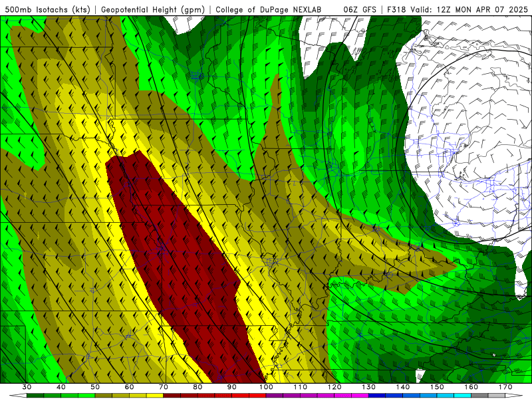Click the legend value 70
Viewport: 532px width, 399px height.
coord(164,387)
